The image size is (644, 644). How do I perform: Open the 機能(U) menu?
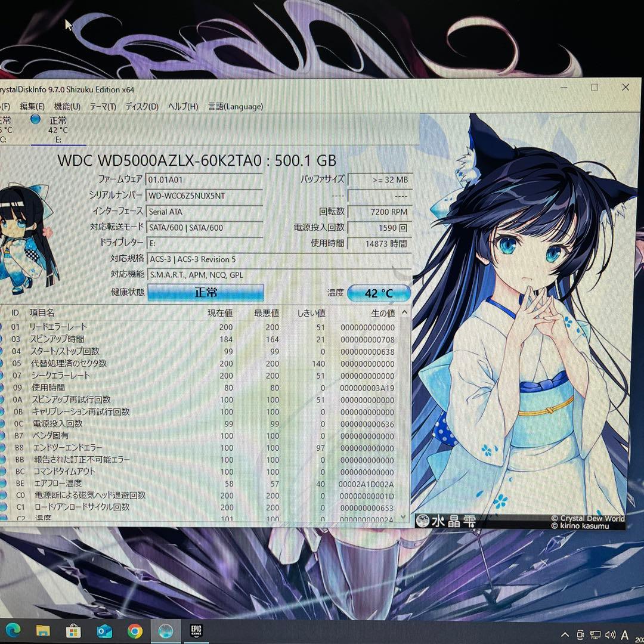67,106
